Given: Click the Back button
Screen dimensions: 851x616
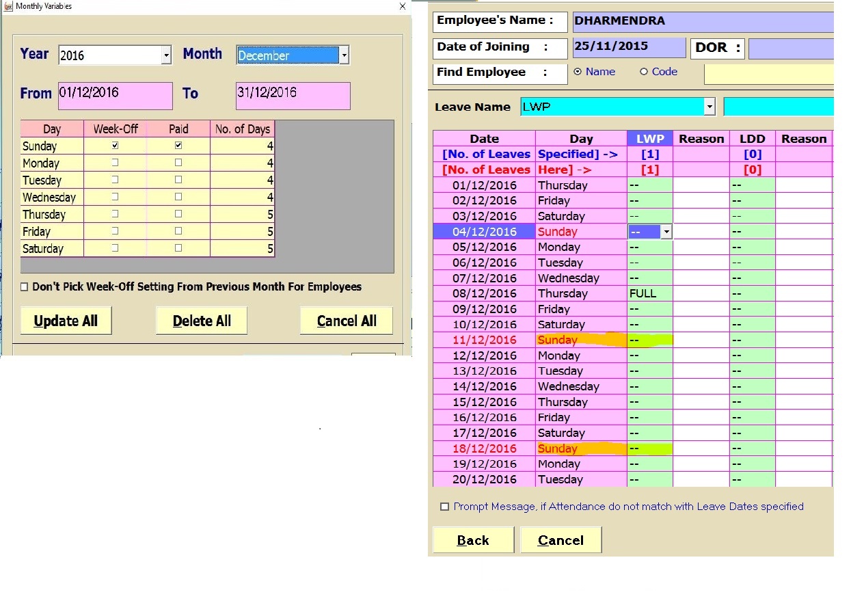Looking at the screenshot, I should pos(473,540).
